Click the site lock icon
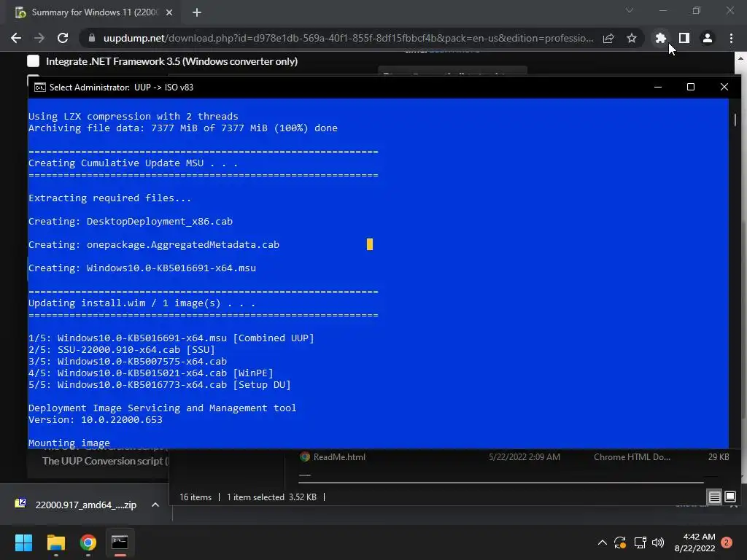The height and width of the screenshot is (560, 747). pos(92,38)
